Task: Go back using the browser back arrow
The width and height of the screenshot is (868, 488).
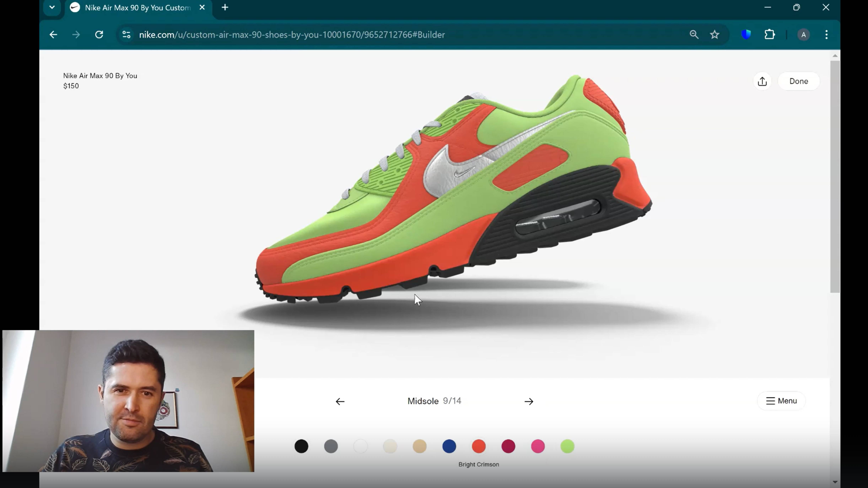Action: [53, 34]
